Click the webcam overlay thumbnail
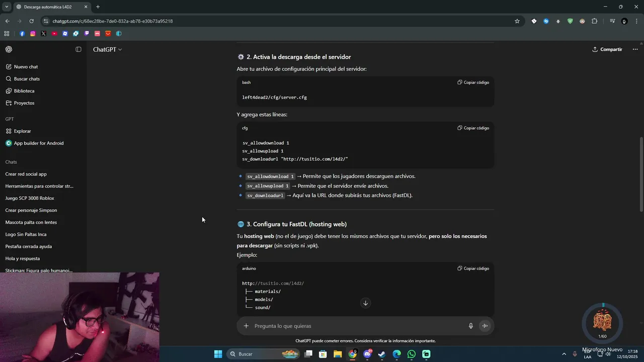This screenshot has width=644, height=362. (x=79, y=317)
